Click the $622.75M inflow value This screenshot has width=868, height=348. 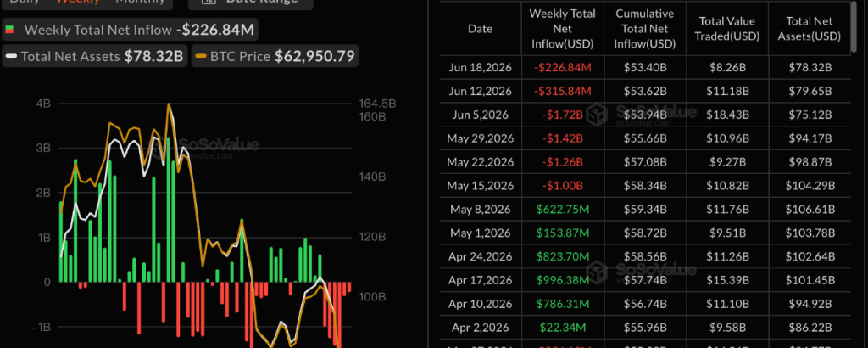[x=563, y=210]
